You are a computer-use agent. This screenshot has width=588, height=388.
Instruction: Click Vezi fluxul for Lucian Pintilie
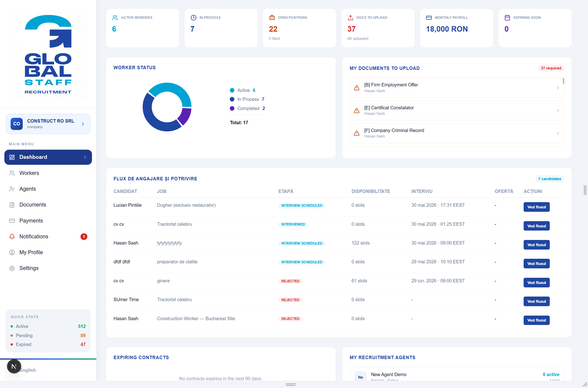click(x=536, y=207)
